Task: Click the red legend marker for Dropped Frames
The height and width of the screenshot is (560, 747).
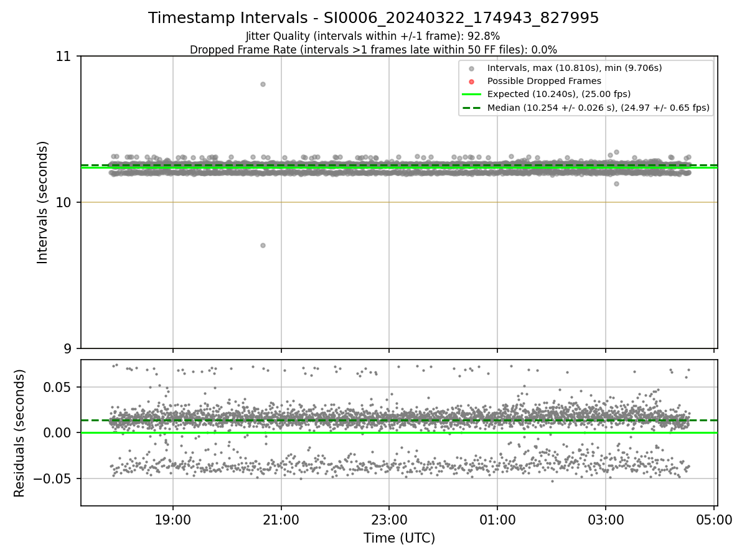Action: point(471,82)
